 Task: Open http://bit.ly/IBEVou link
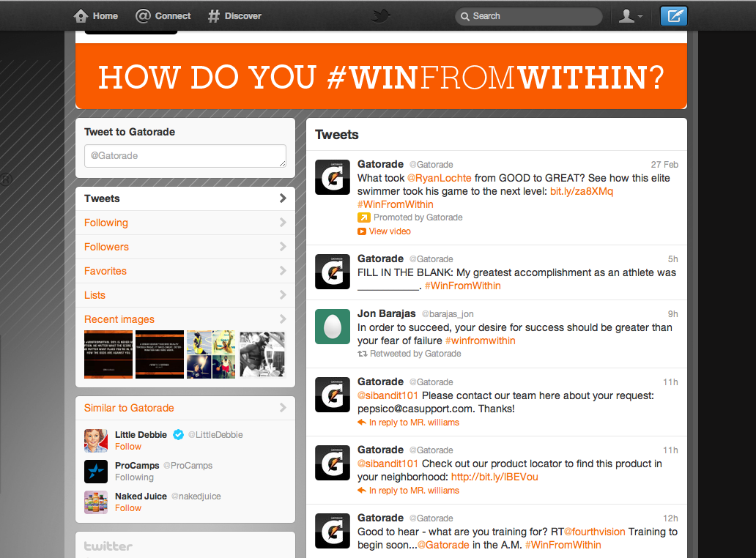[494, 477]
